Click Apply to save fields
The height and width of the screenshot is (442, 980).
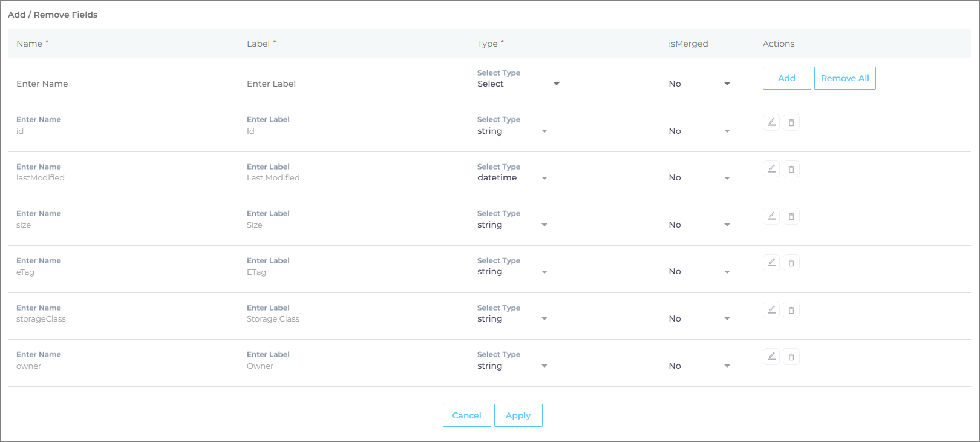point(518,415)
